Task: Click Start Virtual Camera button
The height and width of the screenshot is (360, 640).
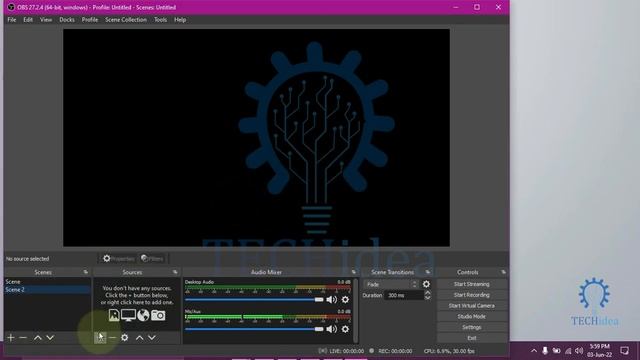Action: (471, 306)
